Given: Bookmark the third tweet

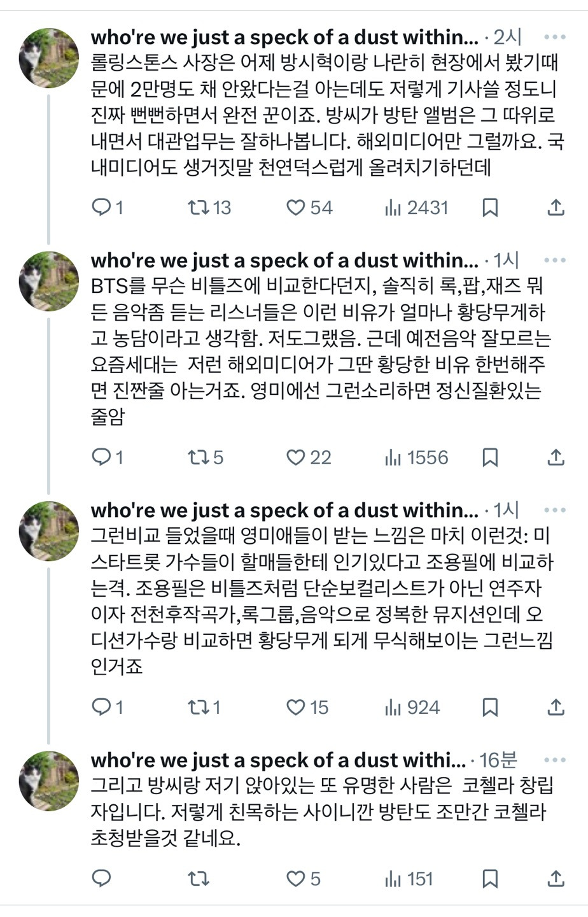Looking at the screenshot, I should [x=489, y=707].
